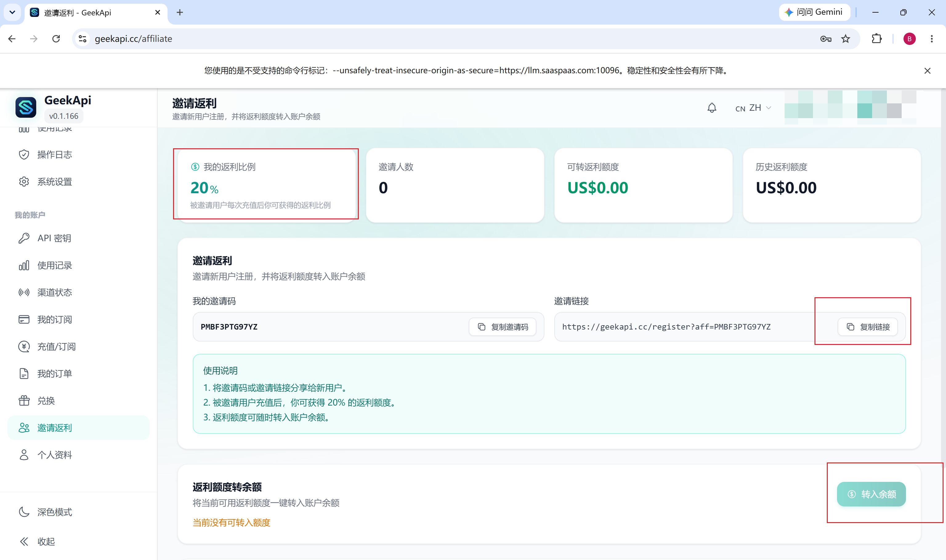Click the 个人资料 person icon
The image size is (946, 560).
24,455
